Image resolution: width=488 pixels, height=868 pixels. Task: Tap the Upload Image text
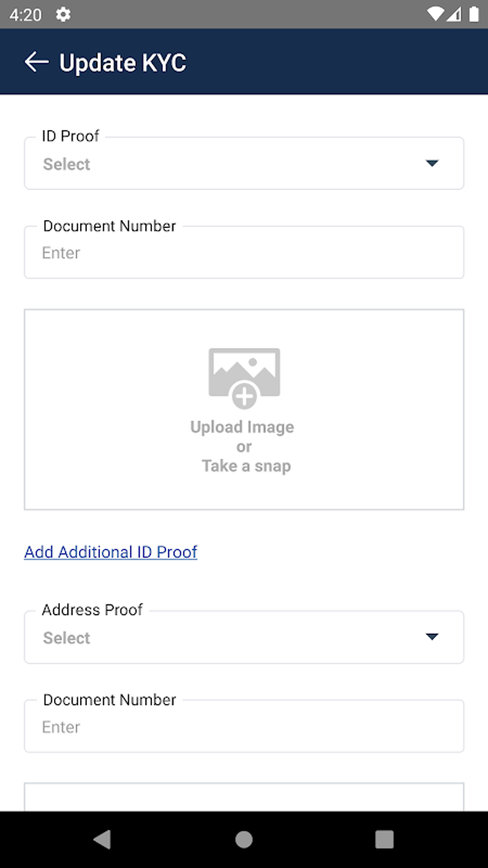point(242,427)
